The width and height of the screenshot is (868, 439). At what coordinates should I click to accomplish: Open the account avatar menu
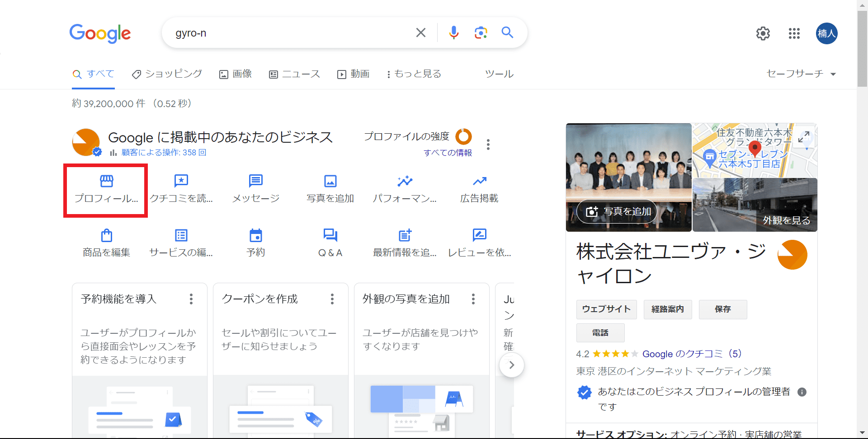click(826, 33)
